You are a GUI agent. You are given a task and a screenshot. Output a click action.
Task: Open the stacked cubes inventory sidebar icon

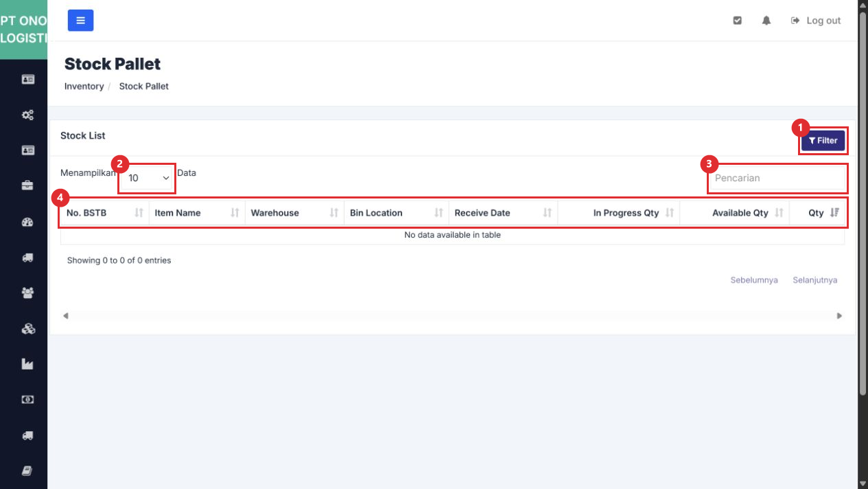click(27, 329)
